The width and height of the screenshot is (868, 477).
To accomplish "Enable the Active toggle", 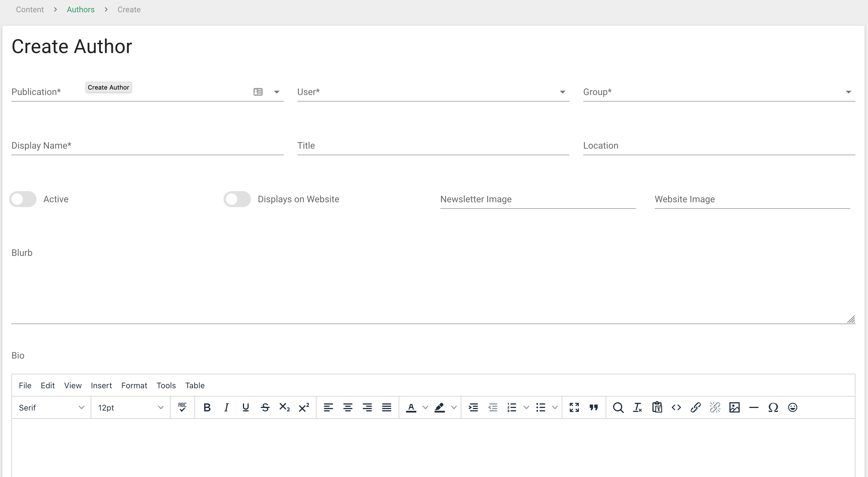I will (23, 199).
